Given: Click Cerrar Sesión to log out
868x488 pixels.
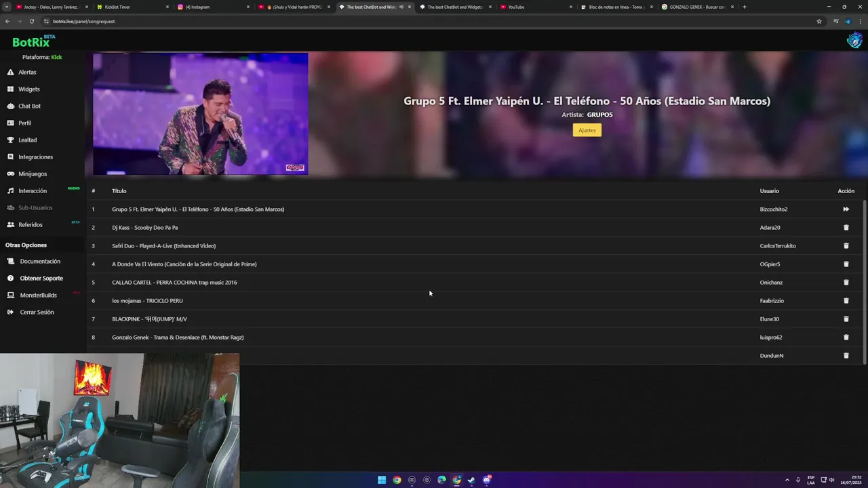Looking at the screenshot, I should point(37,312).
